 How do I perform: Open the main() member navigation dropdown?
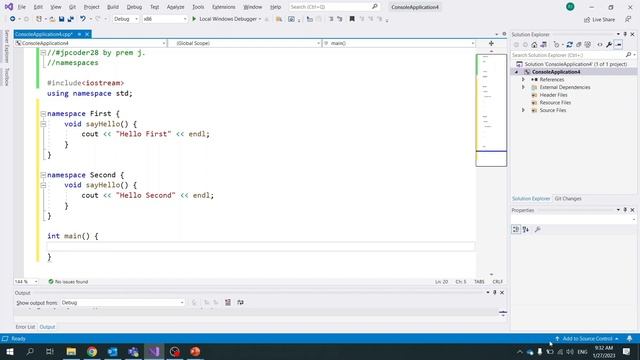pos(399,43)
